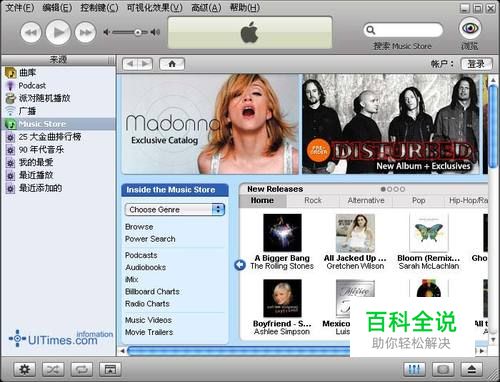Select the first New Releases page dot
Screen dimensions: 500x382
(x=383, y=189)
